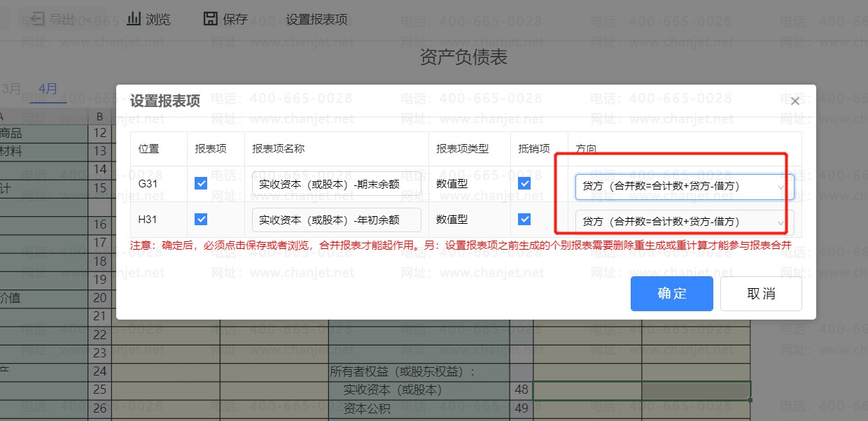Expand 方向 dropdown for H31 row
Screen dimensions: 868x421
pos(684,222)
